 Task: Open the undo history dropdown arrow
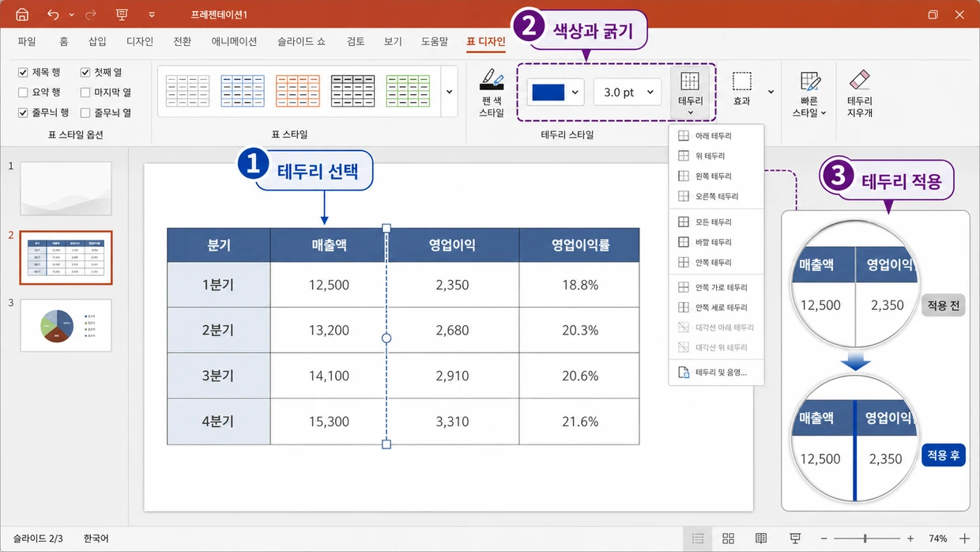coord(72,15)
